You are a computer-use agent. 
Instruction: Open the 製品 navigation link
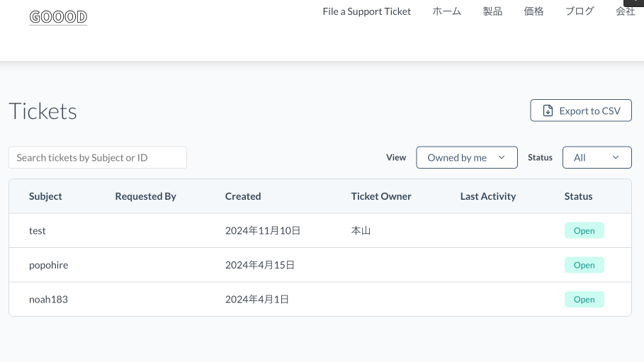pos(492,11)
